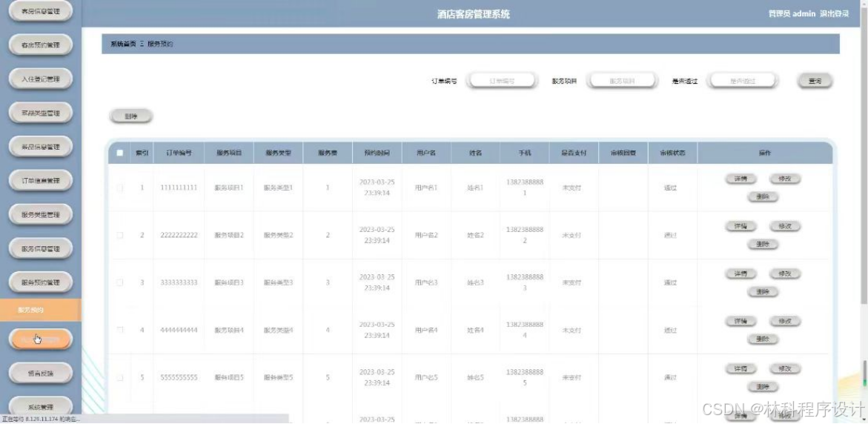Click the 服务项目 search input field
Viewport: 868px width, 424px height.
click(622, 81)
